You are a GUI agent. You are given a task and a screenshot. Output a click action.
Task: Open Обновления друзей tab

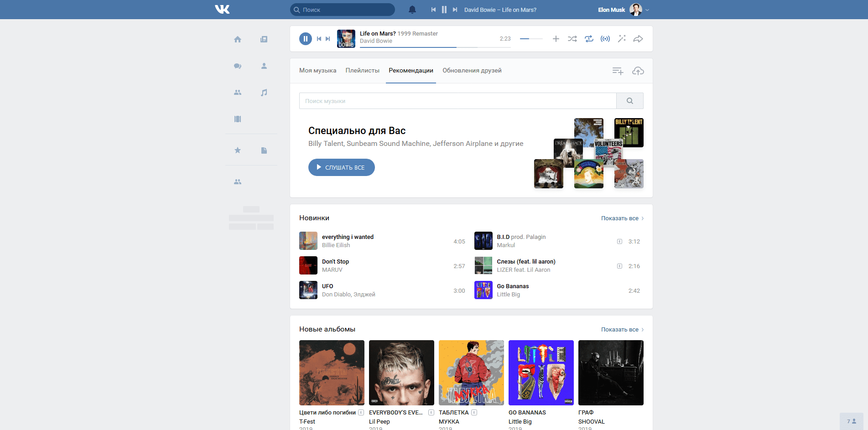[472, 71]
